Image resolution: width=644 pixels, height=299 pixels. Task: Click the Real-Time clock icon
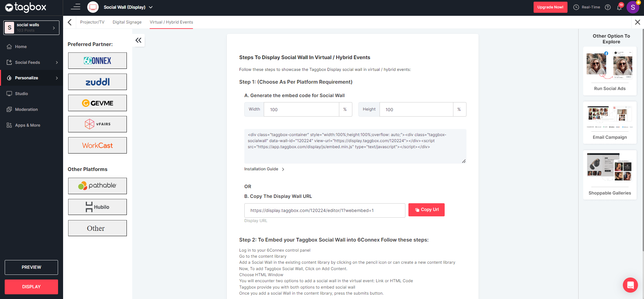point(576,7)
